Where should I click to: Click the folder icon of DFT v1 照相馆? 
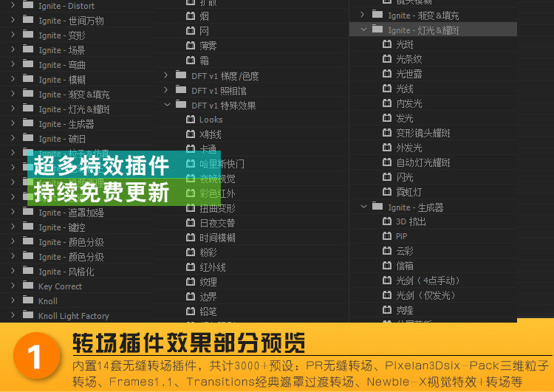coord(181,90)
